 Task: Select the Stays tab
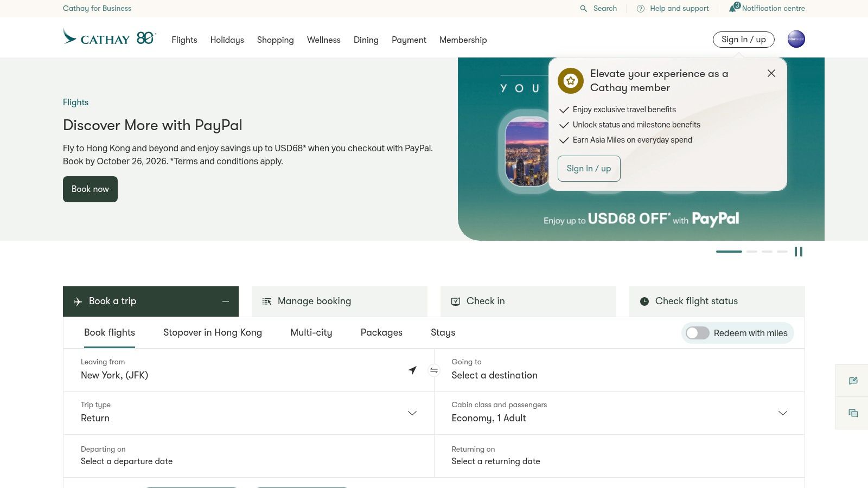tap(443, 332)
